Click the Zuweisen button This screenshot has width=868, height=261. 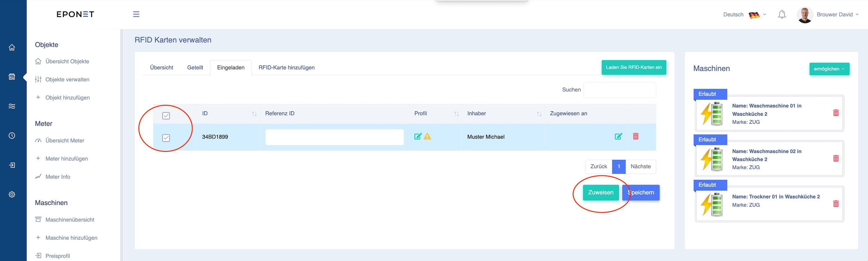pos(601,192)
